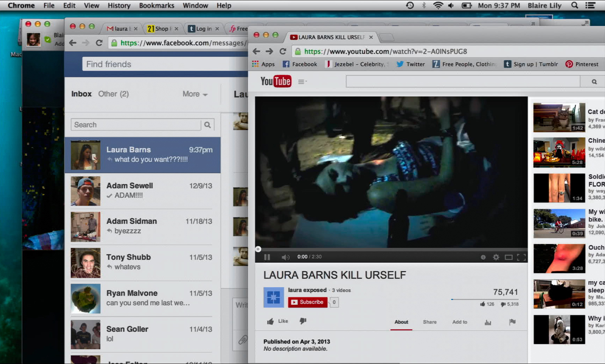Reload the Facebook window page
The image size is (605, 364).
(x=99, y=43)
